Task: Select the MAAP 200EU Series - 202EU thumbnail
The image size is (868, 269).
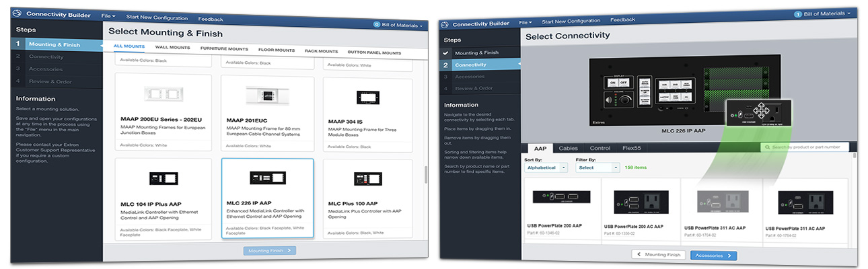Action: [x=164, y=93]
